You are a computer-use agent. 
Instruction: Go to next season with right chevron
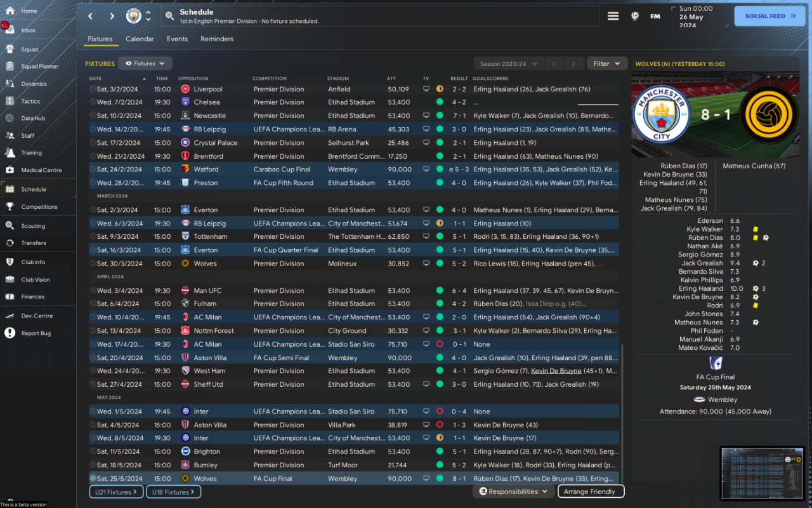573,63
